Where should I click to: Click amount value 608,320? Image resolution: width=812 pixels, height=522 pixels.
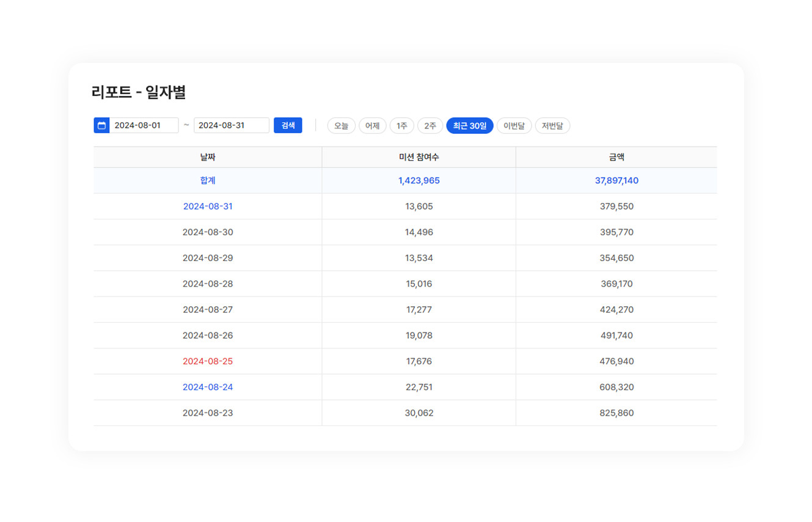616,387
